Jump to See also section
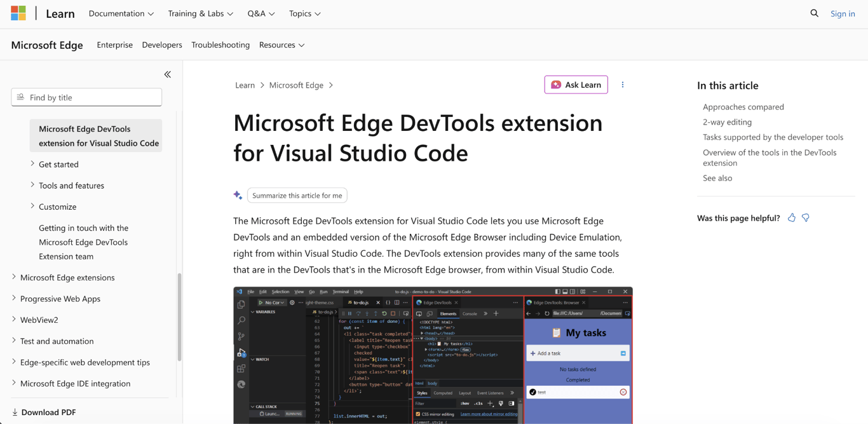868x424 pixels. coord(717,178)
